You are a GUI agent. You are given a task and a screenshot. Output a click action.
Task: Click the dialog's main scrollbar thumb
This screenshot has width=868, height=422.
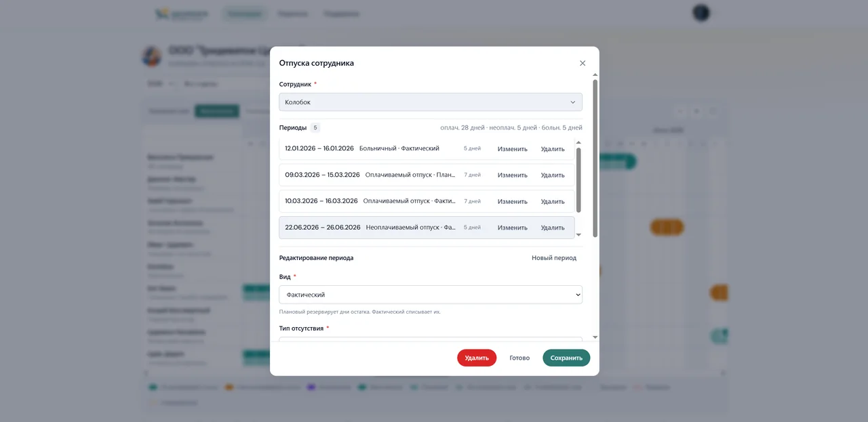coord(595,159)
